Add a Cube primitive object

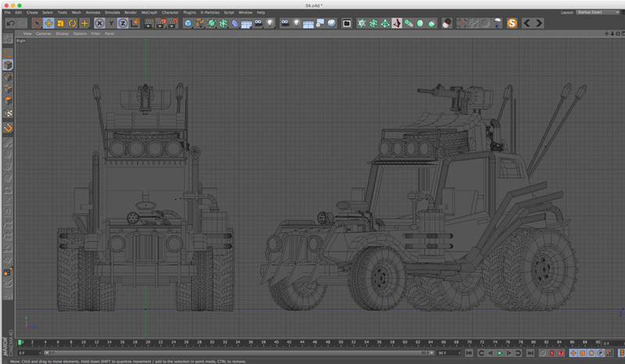(188, 23)
